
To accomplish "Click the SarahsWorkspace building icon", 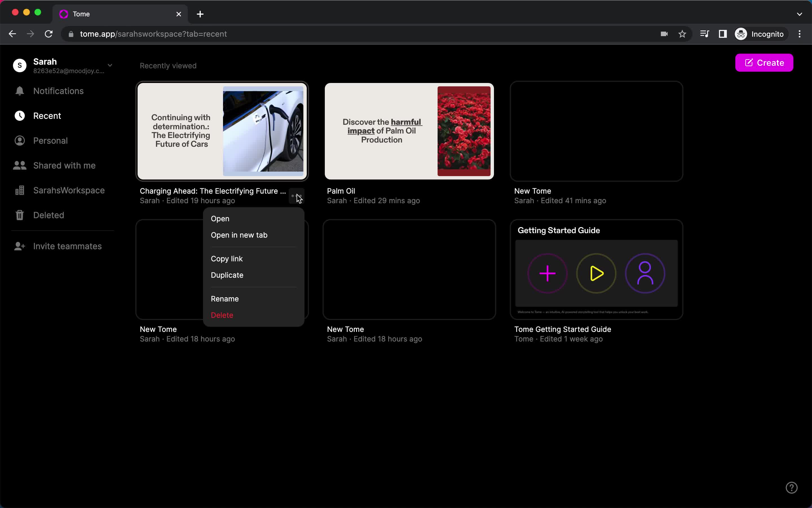I will point(19,190).
